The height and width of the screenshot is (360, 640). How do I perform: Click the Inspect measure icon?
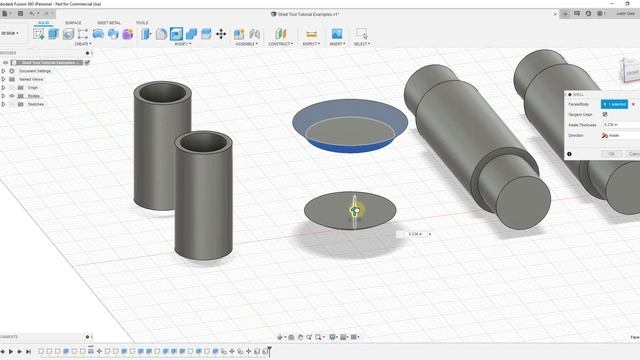pos(311,34)
